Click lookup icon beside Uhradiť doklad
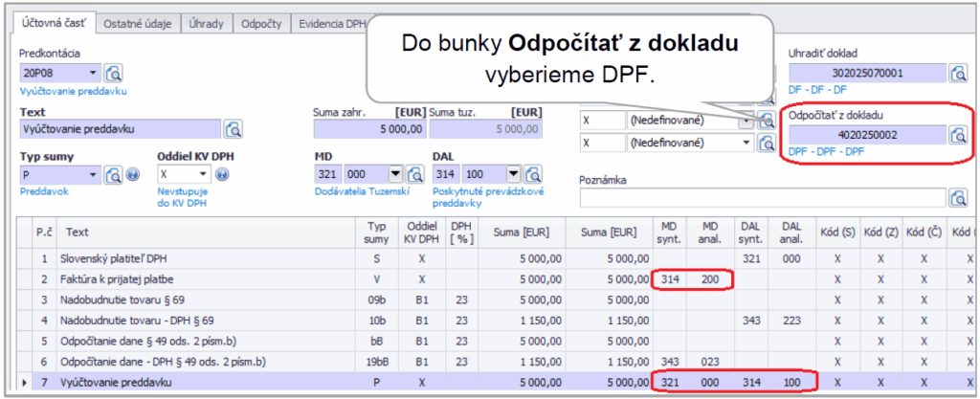Image resolution: width=980 pixels, height=399 pixels. 958,73
